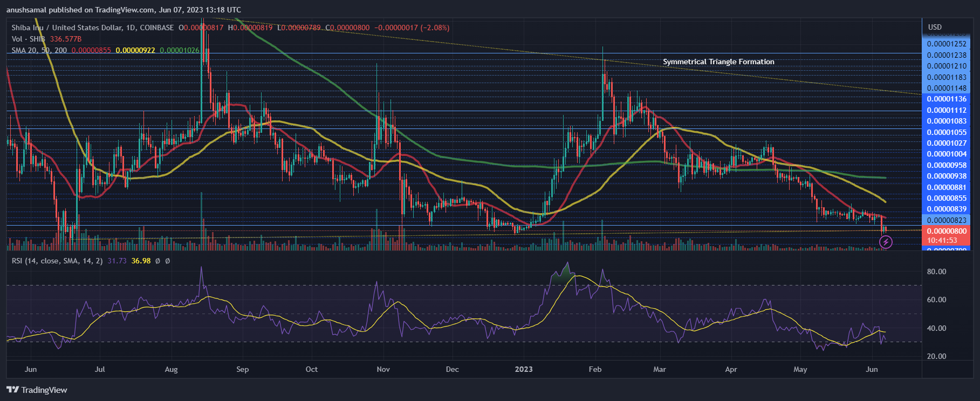This screenshot has width=980, height=401.
Task: Select the SMA 20, 50, 200 indicator legend
Action: [39, 50]
